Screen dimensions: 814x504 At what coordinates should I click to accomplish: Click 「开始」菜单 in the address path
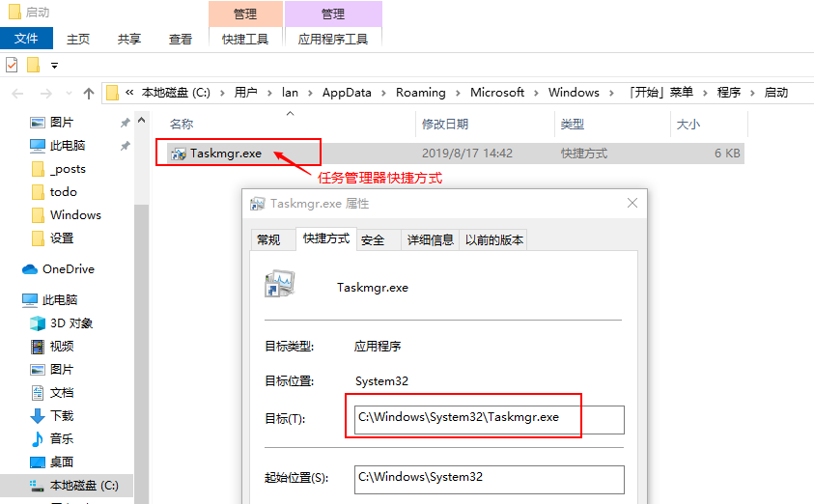[660, 93]
